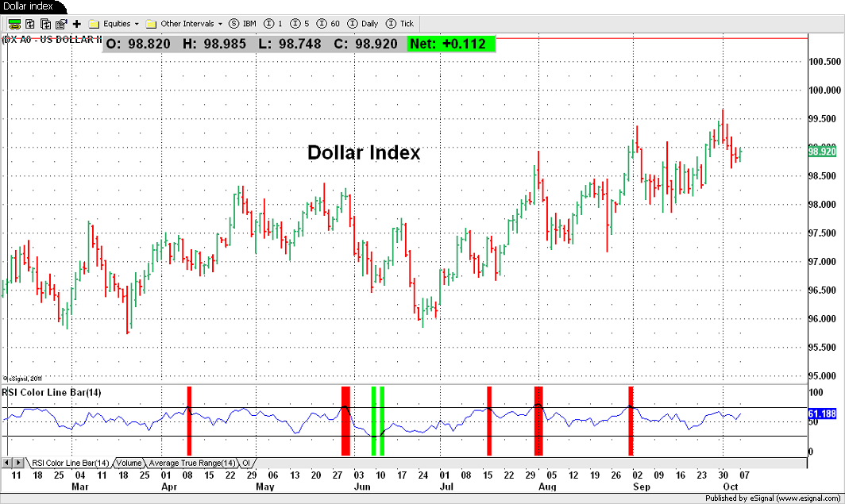Click the Oct month label on time axis
The height and width of the screenshot is (504, 845).
[x=730, y=487]
